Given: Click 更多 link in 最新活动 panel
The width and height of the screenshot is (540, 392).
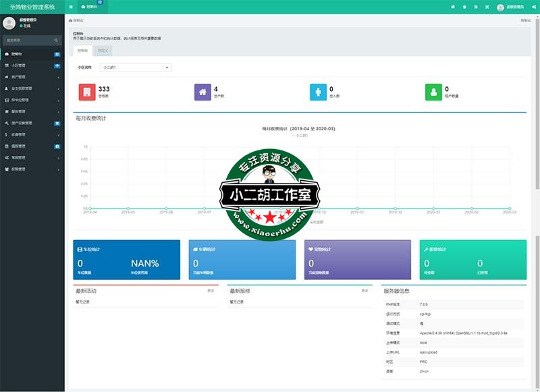Looking at the screenshot, I should coord(211,291).
